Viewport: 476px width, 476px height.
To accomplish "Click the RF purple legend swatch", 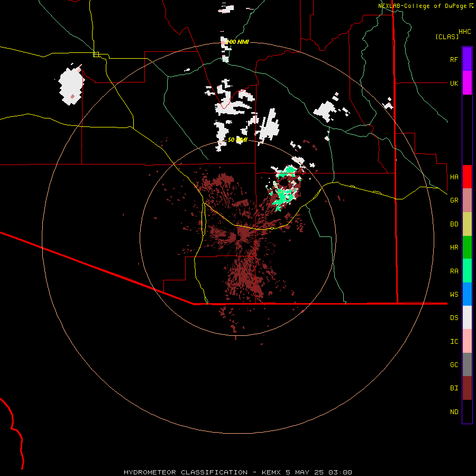I will [467, 59].
